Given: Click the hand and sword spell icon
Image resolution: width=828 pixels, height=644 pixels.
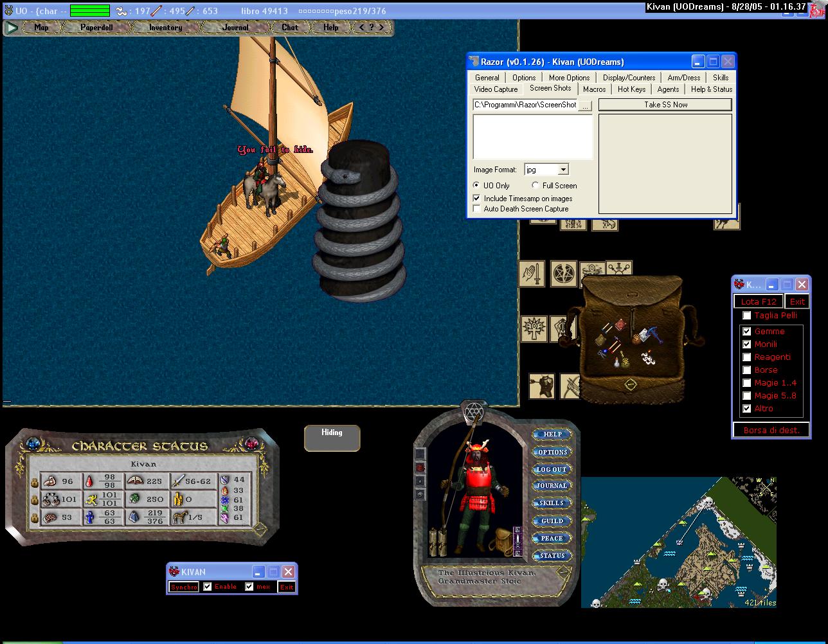Looking at the screenshot, I should point(532,274).
